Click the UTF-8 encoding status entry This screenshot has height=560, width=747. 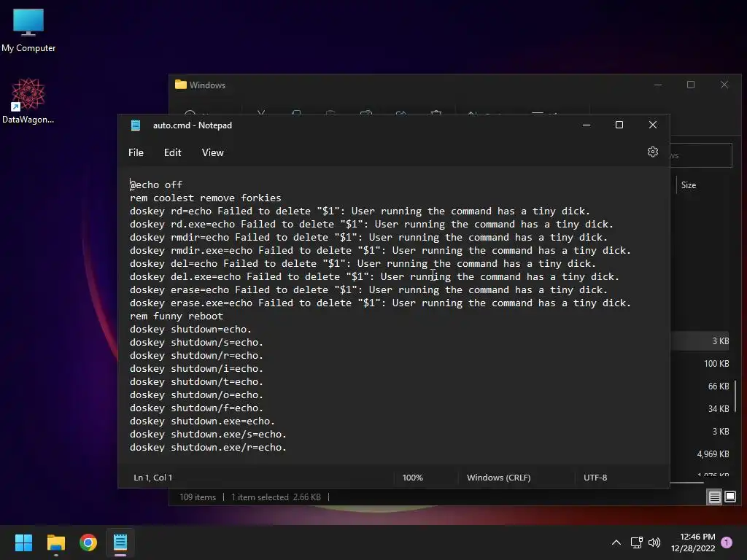tap(595, 478)
